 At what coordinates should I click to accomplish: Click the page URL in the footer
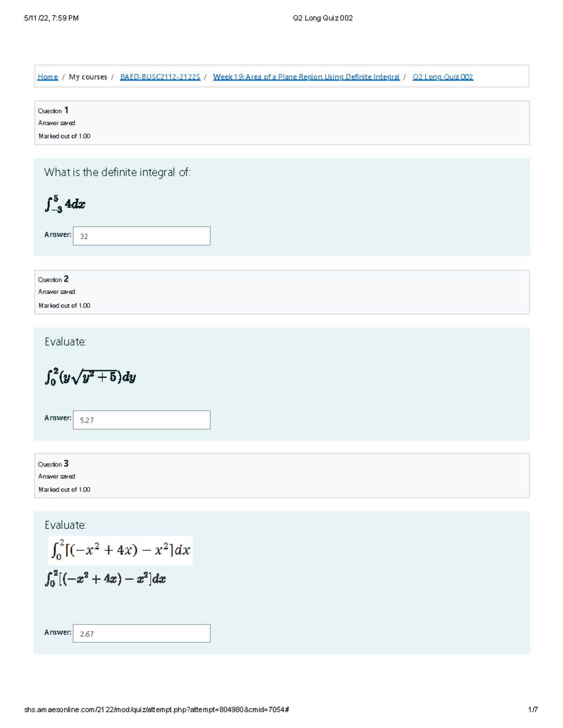157,710
